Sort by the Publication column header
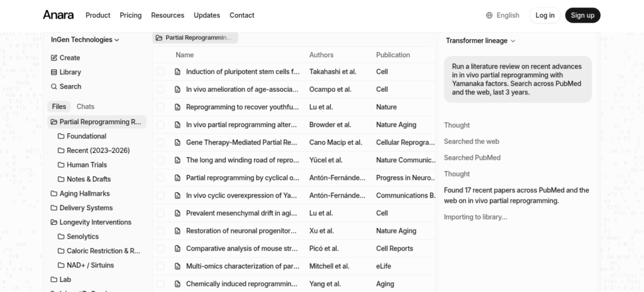Image resolution: width=644 pixels, height=292 pixels. pyautogui.click(x=392, y=55)
